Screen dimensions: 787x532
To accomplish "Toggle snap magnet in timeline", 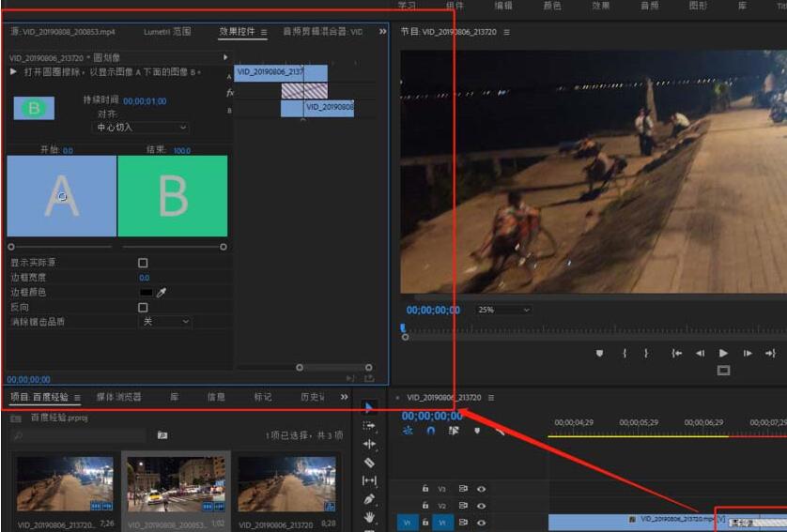I will tap(430, 431).
